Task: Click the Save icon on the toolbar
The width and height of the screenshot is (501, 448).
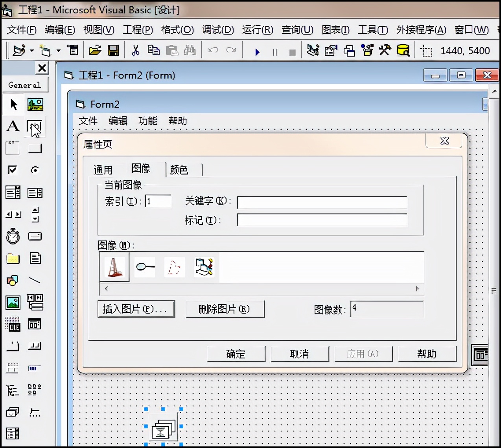Action: [x=114, y=50]
